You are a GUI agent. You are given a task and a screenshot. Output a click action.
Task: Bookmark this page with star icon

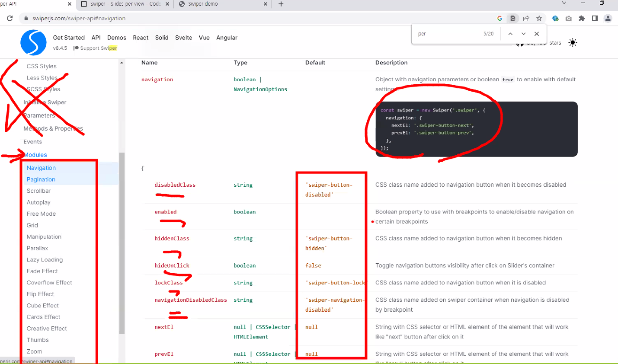[539, 19]
